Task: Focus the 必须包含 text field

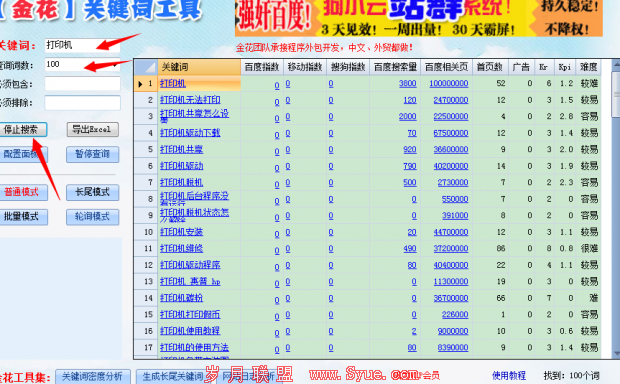Action: pos(82,84)
